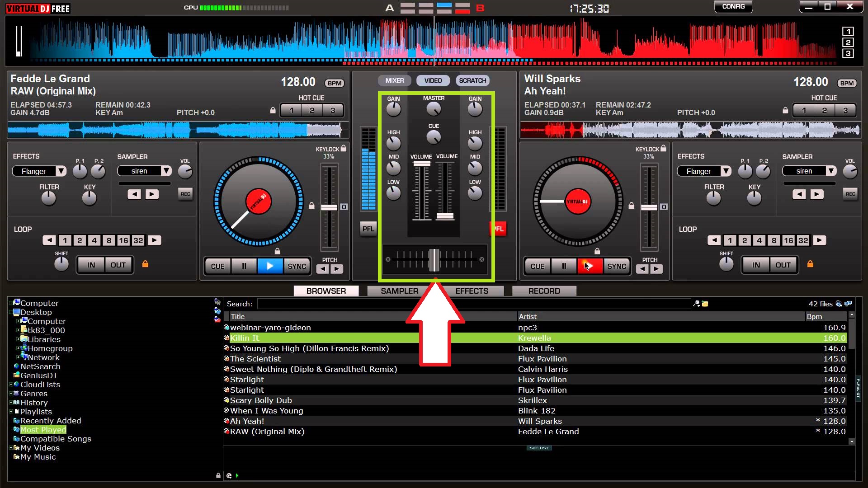Switch to the MIXER tab
This screenshot has width=868, height=488.
[x=394, y=80]
